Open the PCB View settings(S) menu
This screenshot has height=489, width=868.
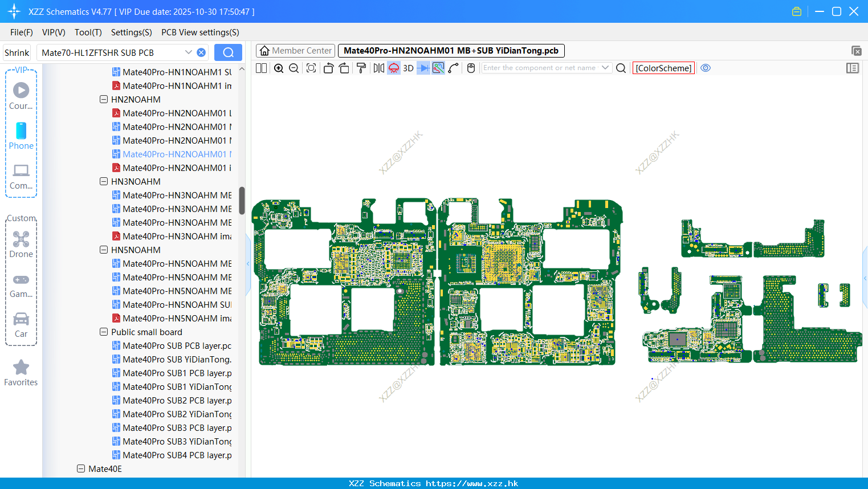[x=200, y=32]
